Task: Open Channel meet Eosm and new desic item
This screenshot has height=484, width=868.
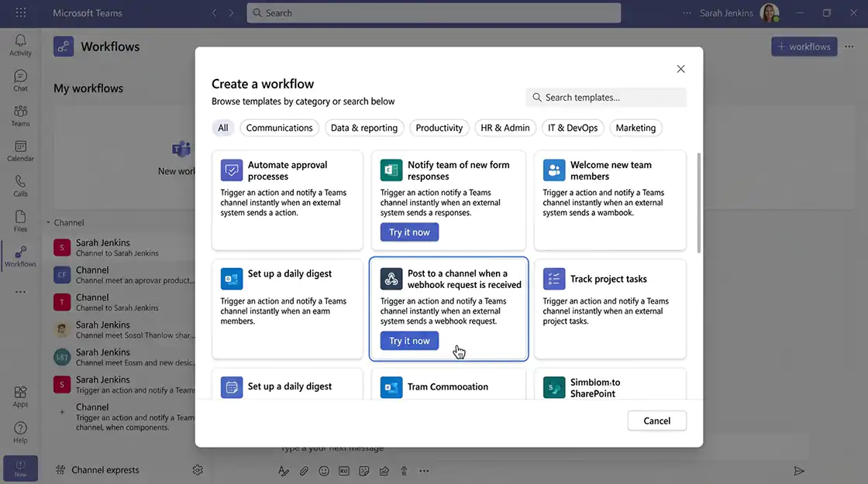Action: click(124, 357)
